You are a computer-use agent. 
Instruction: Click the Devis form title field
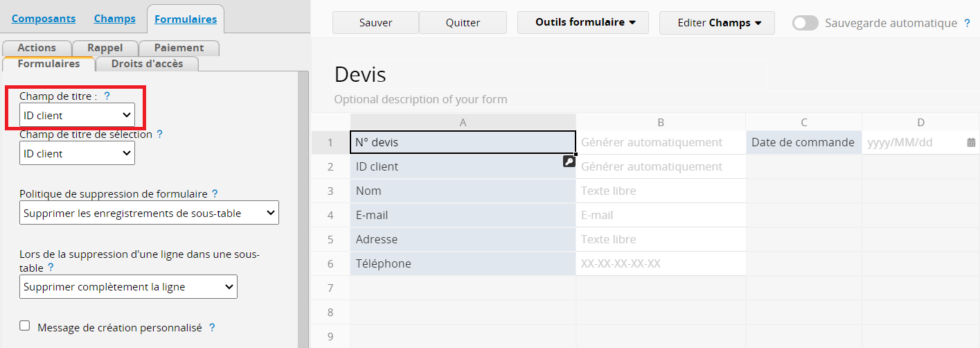pyautogui.click(x=550, y=75)
